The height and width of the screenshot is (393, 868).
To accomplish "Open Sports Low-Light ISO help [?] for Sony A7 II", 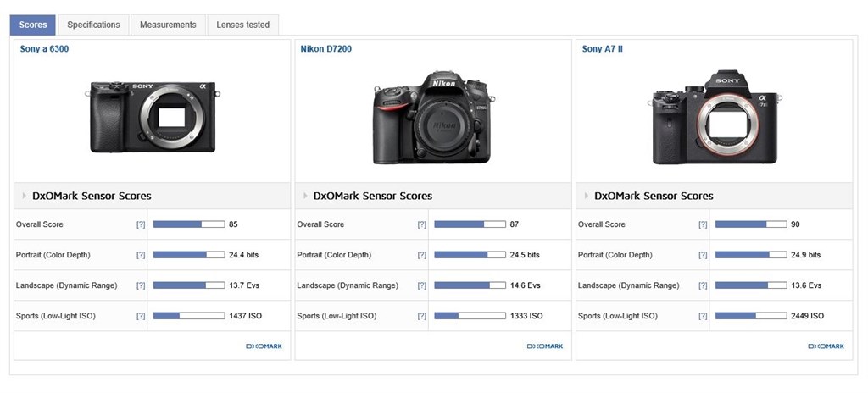I will 703,316.
